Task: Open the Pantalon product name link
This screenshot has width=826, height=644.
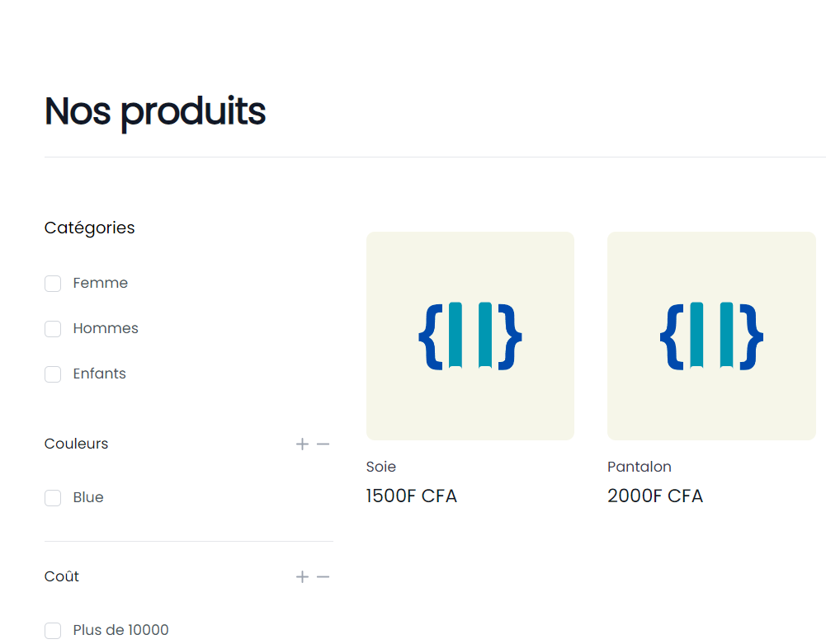Action: click(x=640, y=467)
